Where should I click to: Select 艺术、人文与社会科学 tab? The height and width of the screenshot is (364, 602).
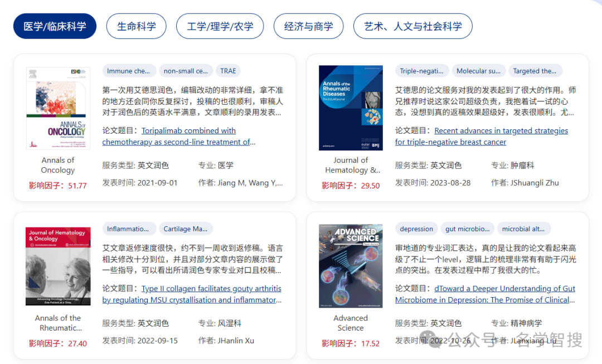(412, 26)
